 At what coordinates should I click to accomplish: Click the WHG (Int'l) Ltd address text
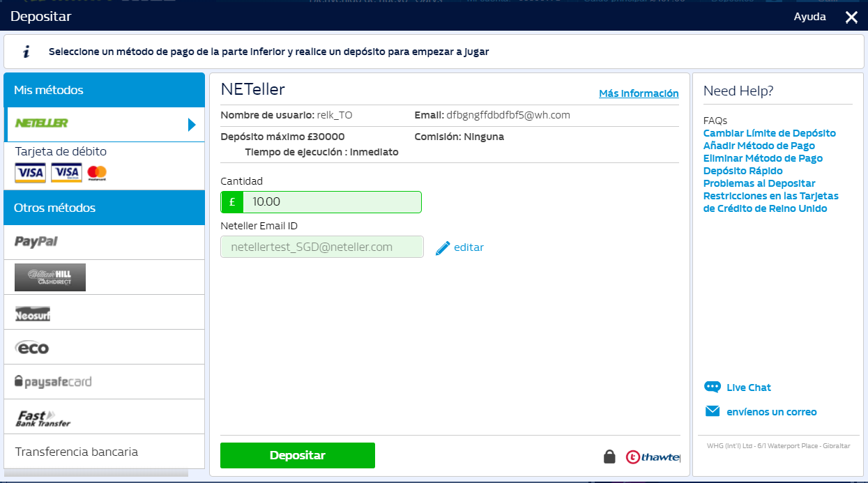click(x=778, y=446)
